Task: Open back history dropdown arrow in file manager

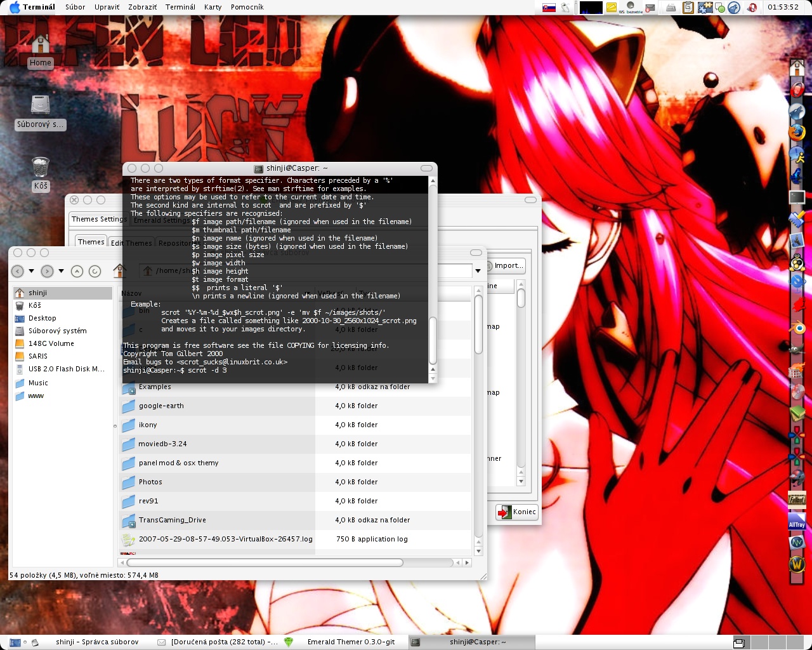Action: pyautogui.click(x=31, y=271)
